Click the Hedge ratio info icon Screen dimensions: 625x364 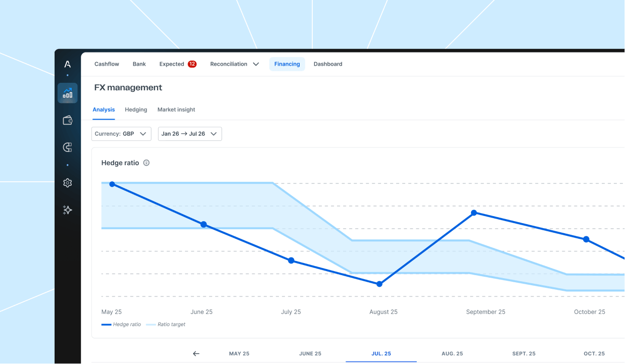[147, 163]
